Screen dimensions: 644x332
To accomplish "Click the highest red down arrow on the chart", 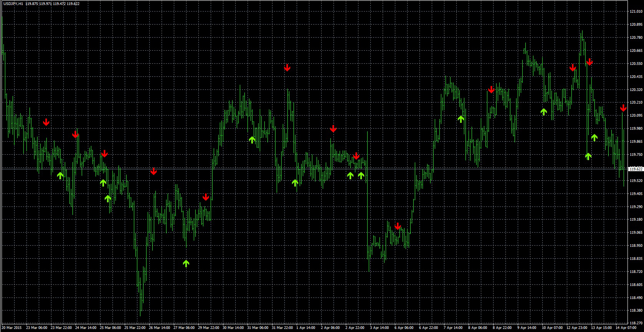I will click(x=590, y=61).
